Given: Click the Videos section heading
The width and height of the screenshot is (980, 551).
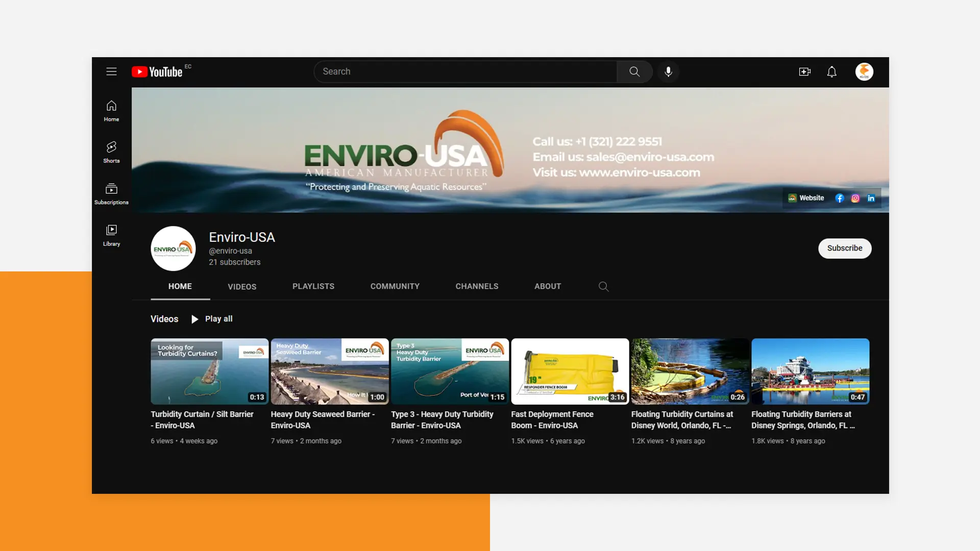Looking at the screenshot, I should pos(164,319).
